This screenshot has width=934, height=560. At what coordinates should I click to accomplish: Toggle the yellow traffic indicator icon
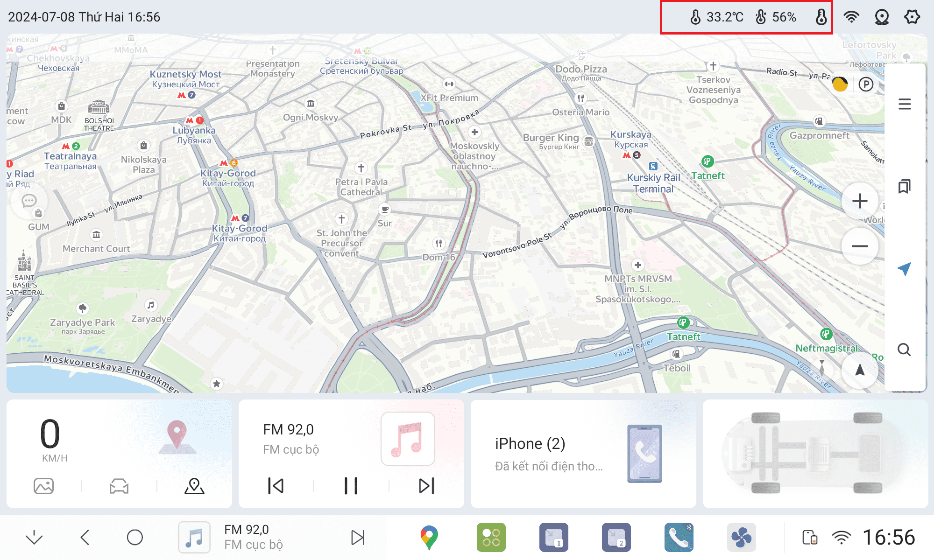pos(840,84)
